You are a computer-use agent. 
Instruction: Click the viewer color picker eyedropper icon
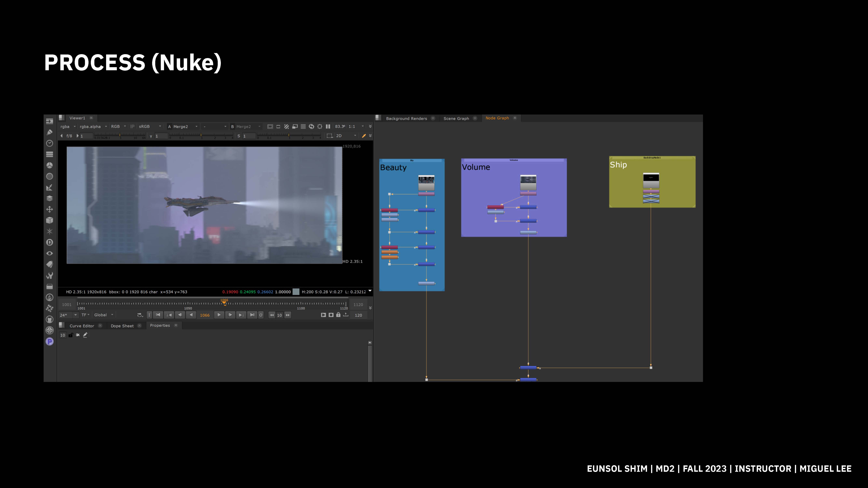coord(364,136)
